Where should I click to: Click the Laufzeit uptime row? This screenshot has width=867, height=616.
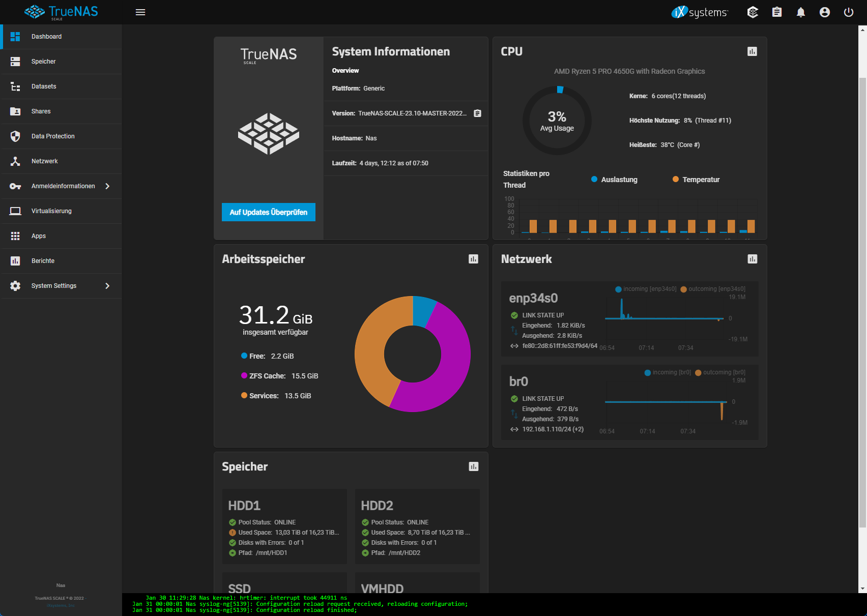(406, 163)
